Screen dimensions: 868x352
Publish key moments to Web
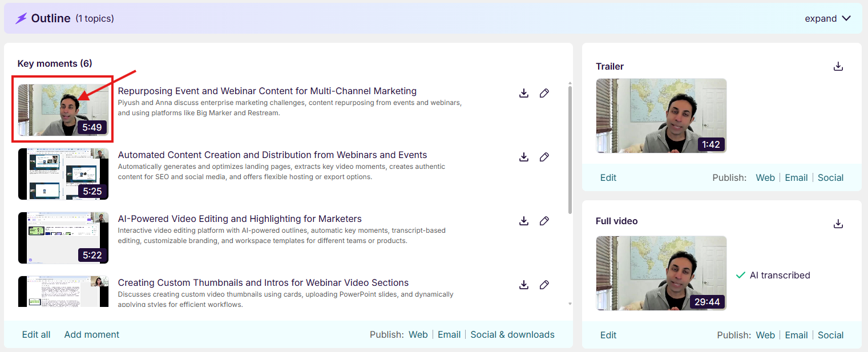point(418,334)
